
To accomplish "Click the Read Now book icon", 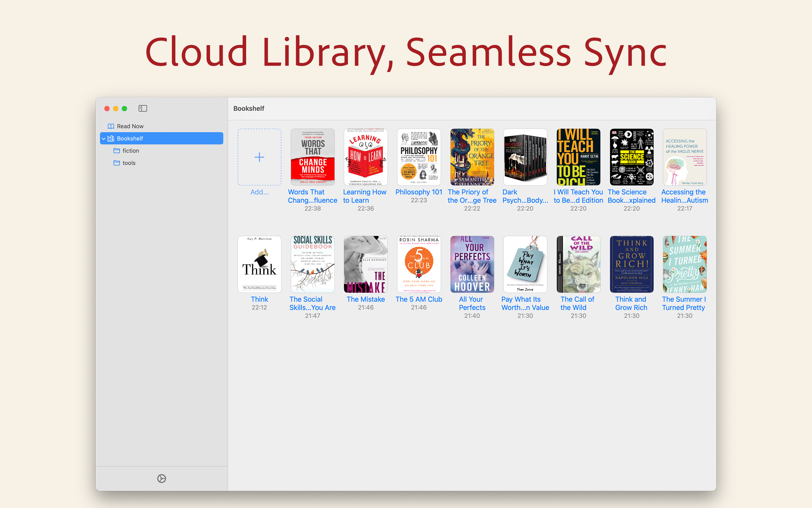I will pos(111,126).
